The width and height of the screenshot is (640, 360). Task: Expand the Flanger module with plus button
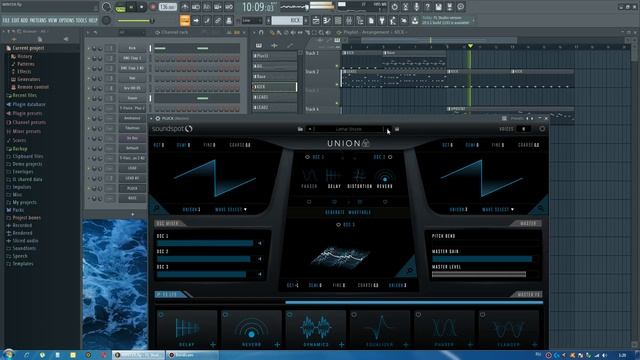click(534, 345)
